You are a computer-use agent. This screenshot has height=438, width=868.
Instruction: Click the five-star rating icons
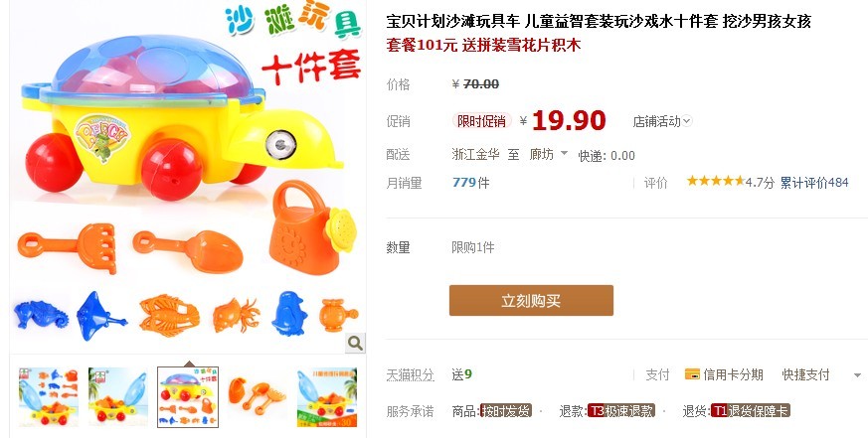[x=716, y=181]
